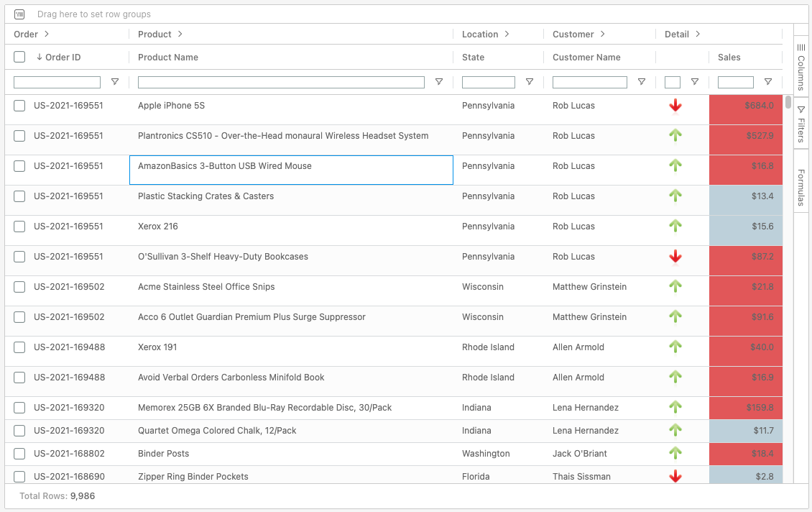Sort by the Sales column header
812x512 pixels.
pyautogui.click(x=729, y=57)
